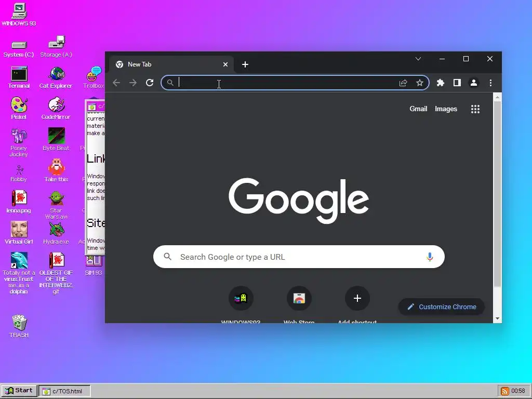The image size is (532, 399).
Task: Open the Start menu
Action: (19, 391)
